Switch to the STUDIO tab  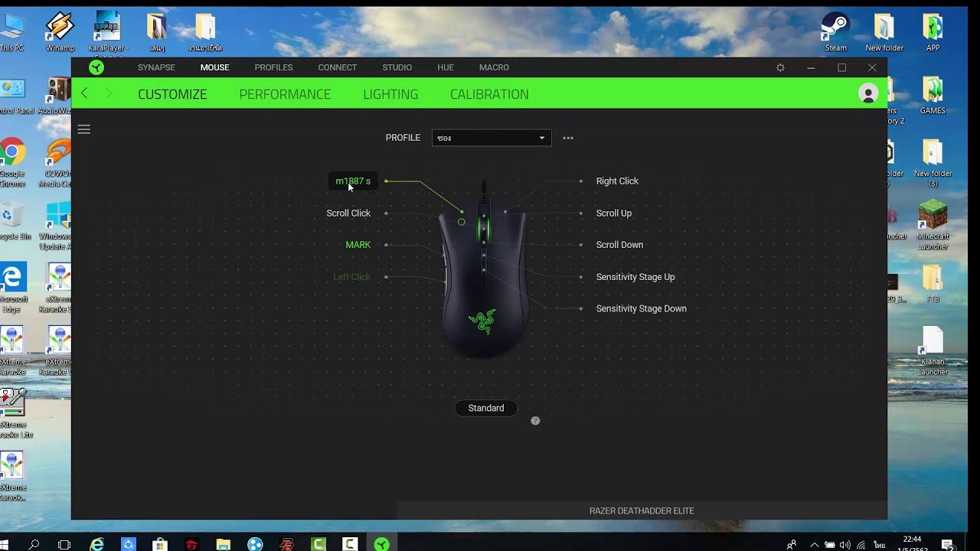pyautogui.click(x=397, y=67)
